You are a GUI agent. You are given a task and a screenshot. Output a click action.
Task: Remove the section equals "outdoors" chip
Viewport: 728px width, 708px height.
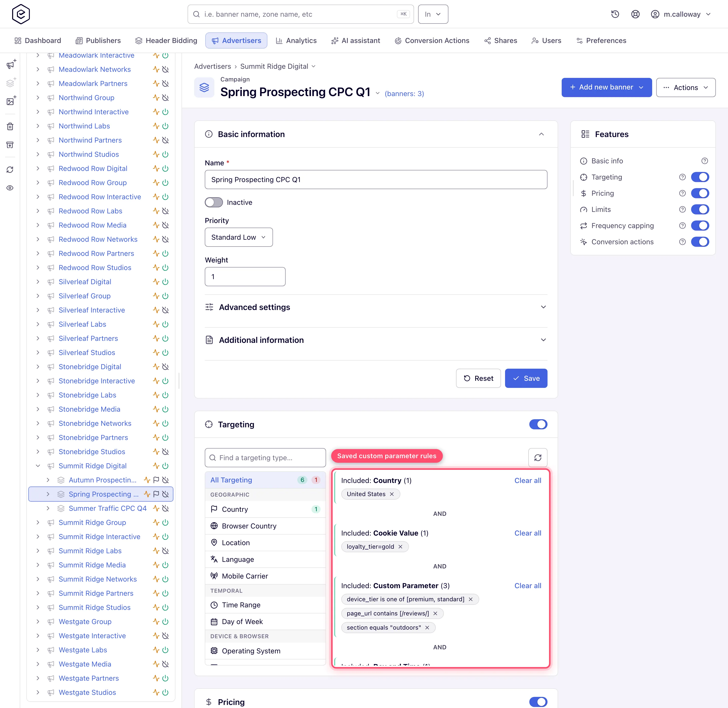click(x=427, y=627)
